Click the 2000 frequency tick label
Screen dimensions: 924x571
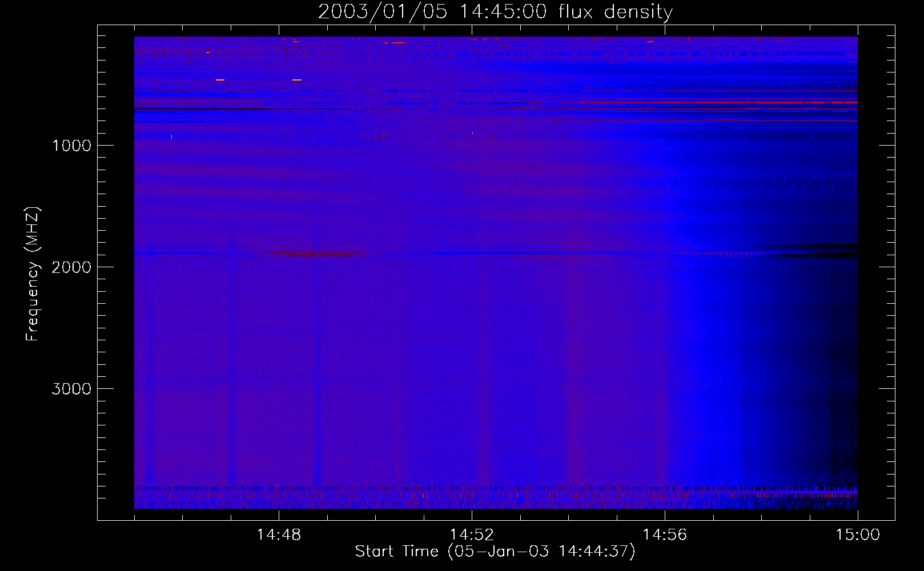pyautogui.click(x=71, y=267)
